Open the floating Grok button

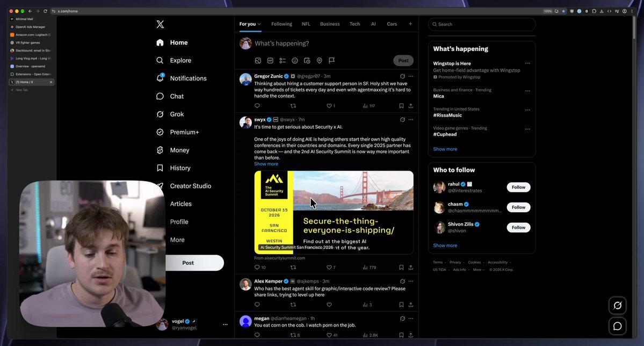coord(617,305)
